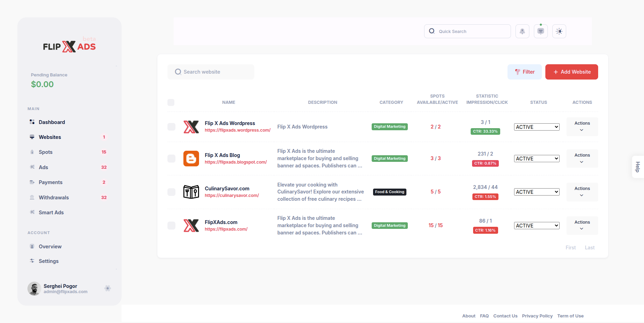This screenshot has width=644, height=323.
Task: Open status dropdown for CulinarySavor.com
Action: coord(537,192)
